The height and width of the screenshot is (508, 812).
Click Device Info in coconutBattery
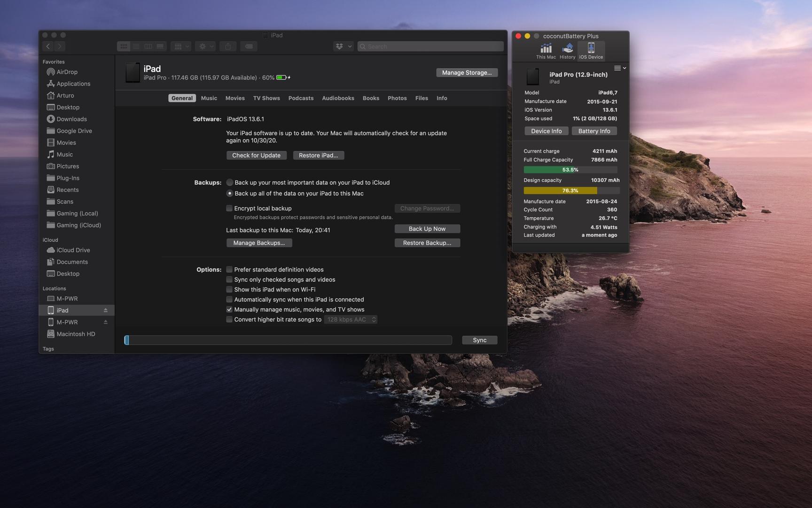546,131
